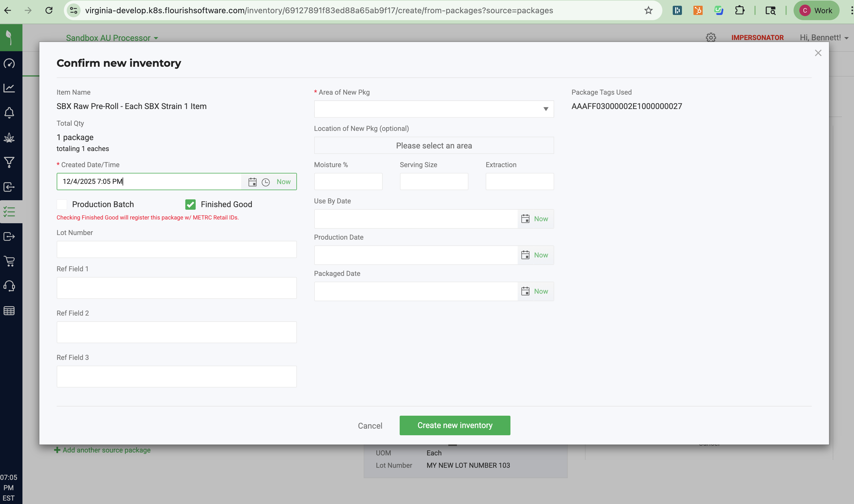Open the dashboard gauge sidebar icon

(9, 64)
